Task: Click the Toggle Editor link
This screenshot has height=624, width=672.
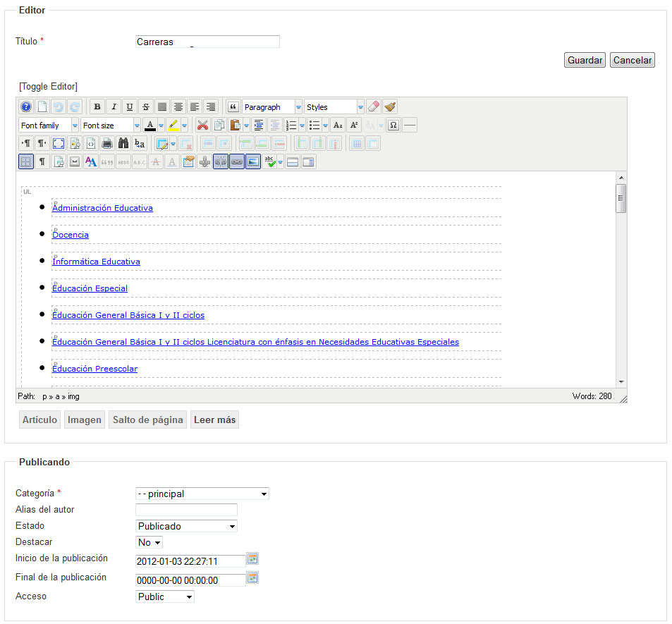Action: [48, 86]
